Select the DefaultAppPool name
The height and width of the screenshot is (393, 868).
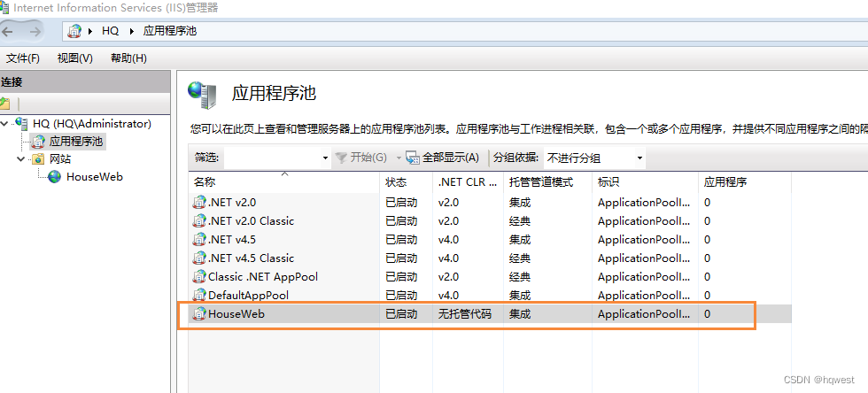point(248,296)
